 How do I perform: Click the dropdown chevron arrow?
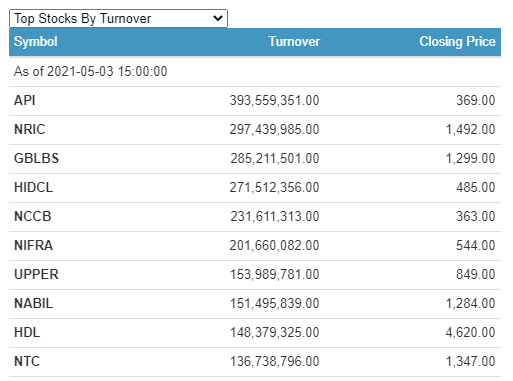coord(218,18)
